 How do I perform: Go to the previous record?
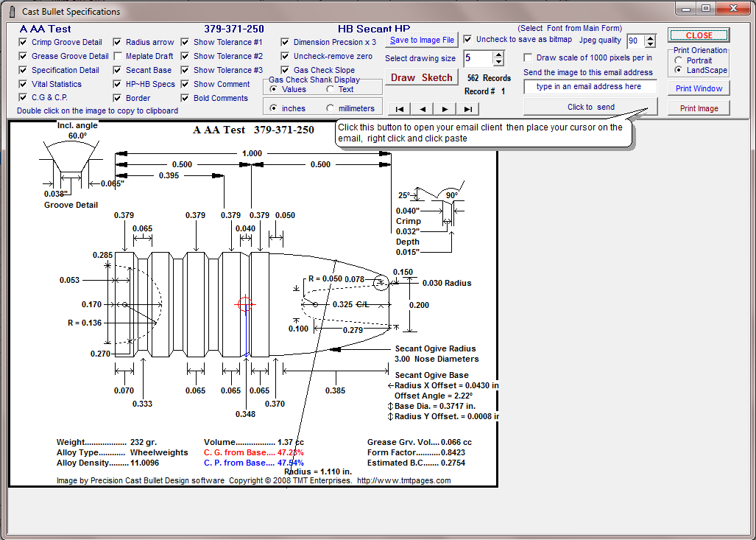click(423, 109)
